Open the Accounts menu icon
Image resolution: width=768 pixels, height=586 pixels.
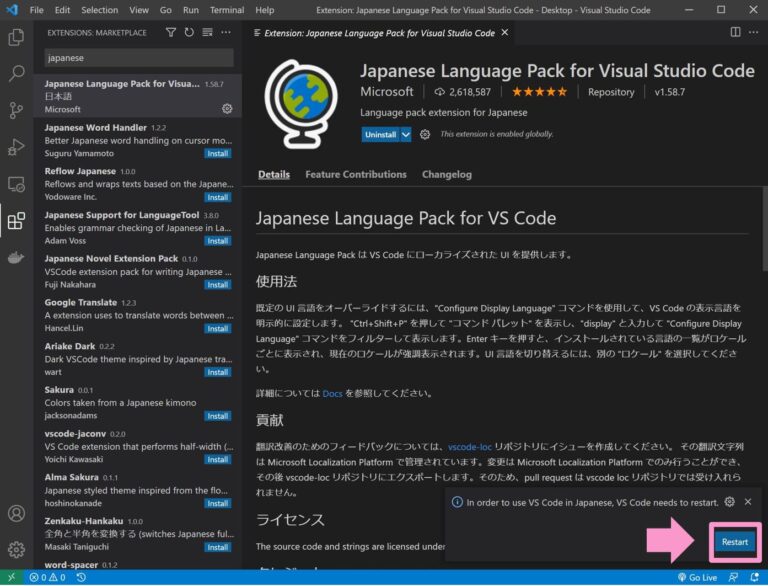tap(16, 513)
